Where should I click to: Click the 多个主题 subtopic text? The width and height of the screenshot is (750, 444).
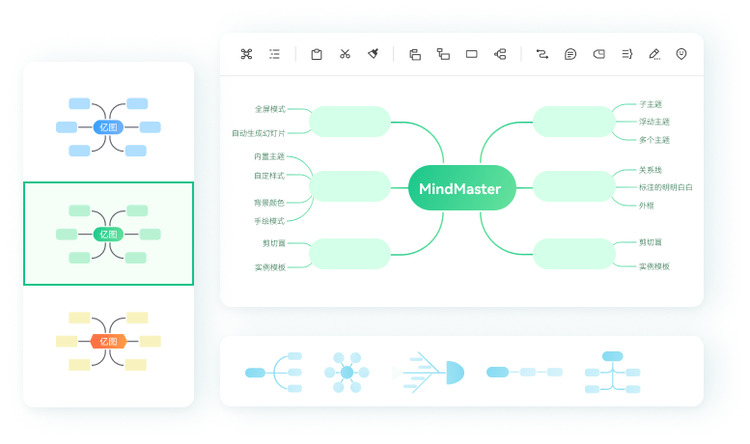click(x=654, y=140)
